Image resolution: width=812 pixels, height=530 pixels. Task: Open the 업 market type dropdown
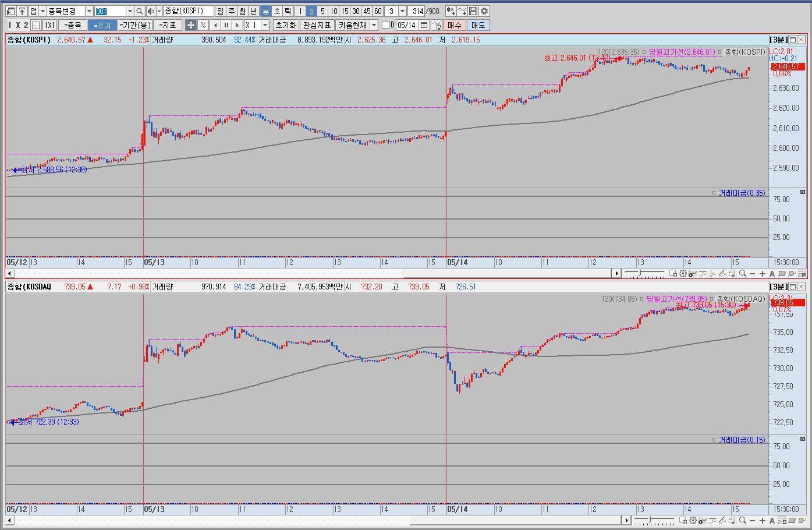pos(42,11)
